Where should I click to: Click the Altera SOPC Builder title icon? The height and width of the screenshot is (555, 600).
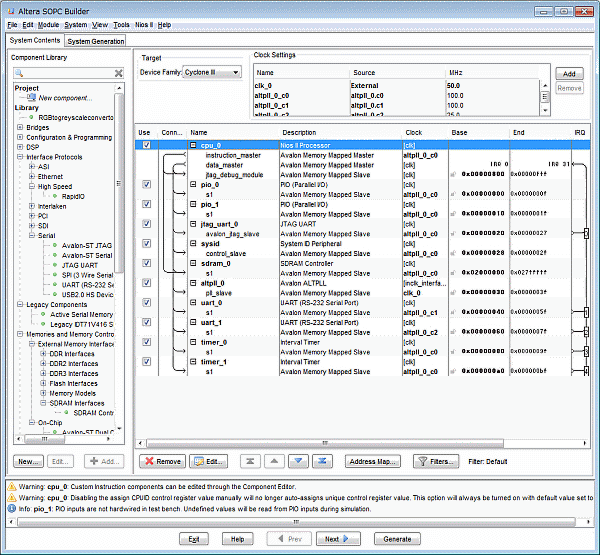coord(11,11)
